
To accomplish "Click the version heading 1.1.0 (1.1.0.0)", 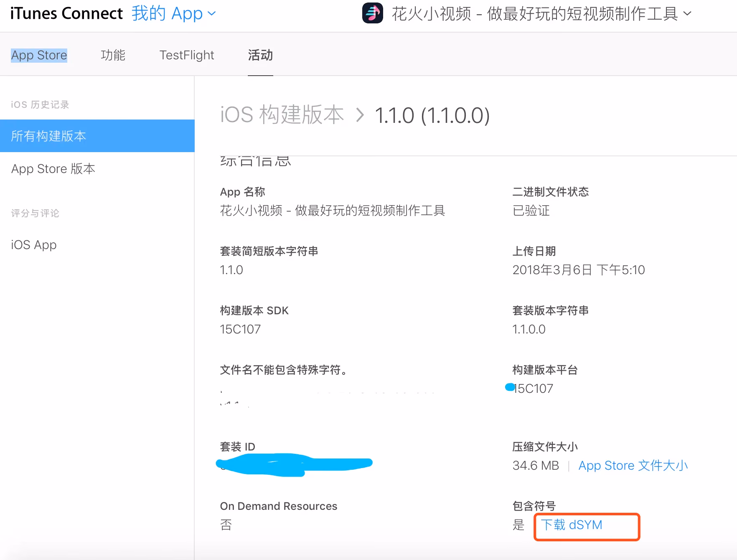I will [432, 115].
